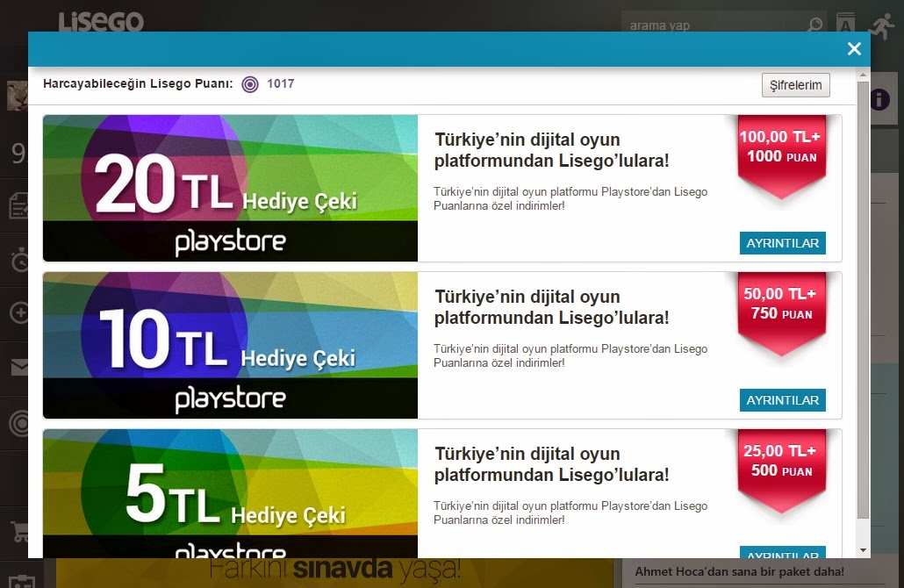The height and width of the screenshot is (588, 904).
Task: Click the 20 TL Hediye Çeki Playstore banner
Action: pyautogui.click(x=230, y=188)
